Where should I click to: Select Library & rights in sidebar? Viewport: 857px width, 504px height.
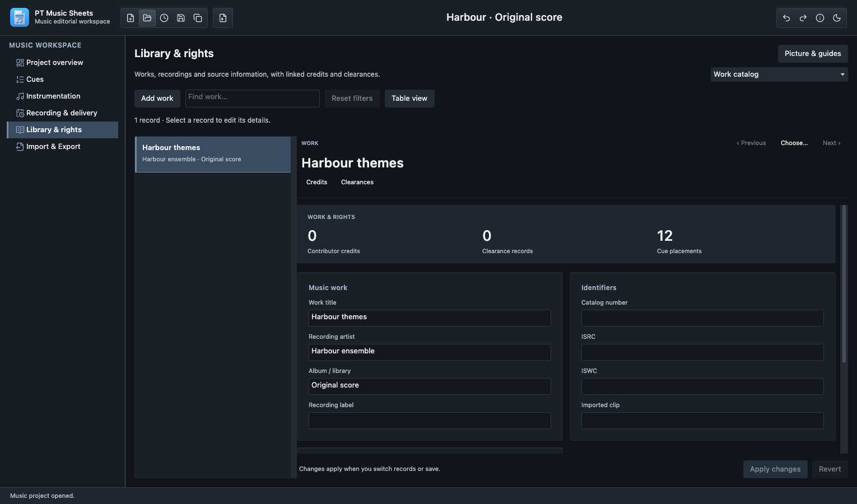[63, 130]
